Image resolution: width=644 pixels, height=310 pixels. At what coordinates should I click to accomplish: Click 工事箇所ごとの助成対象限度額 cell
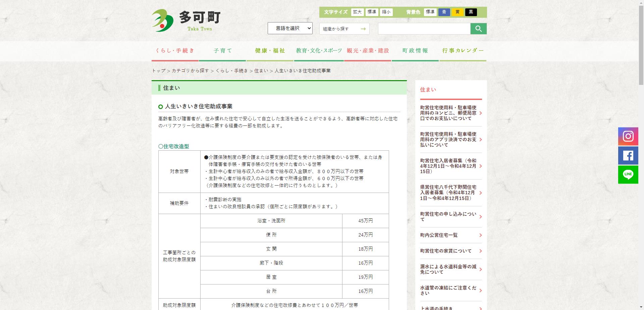click(x=179, y=256)
